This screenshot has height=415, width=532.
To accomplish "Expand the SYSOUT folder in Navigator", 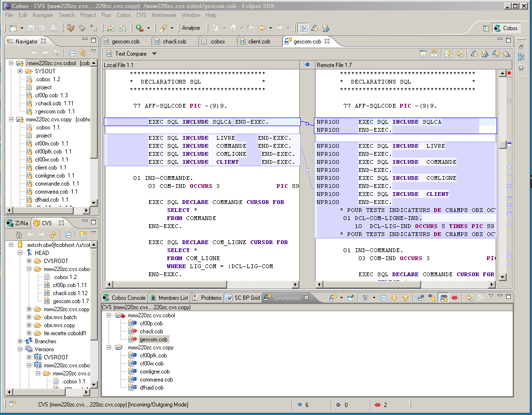I will coord(20,71).
